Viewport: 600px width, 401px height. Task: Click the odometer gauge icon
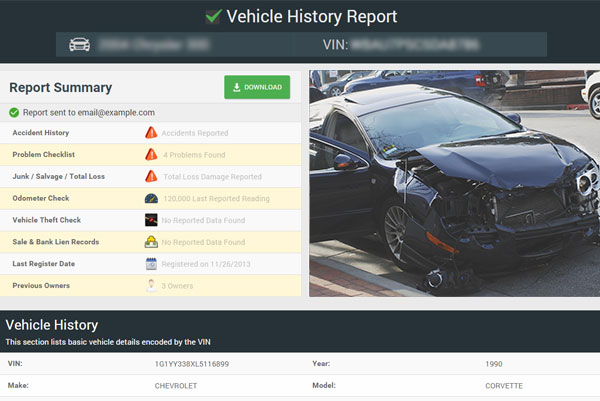point(151,198)
